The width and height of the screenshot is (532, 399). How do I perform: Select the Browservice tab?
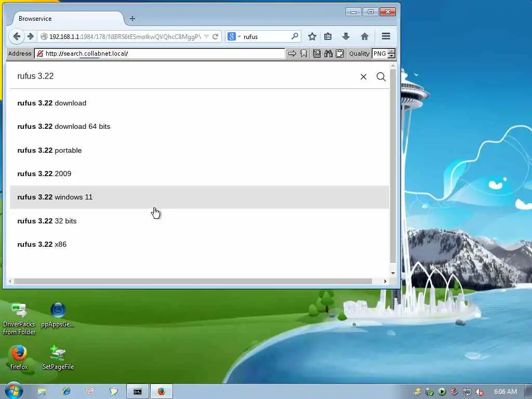[68, 19]
